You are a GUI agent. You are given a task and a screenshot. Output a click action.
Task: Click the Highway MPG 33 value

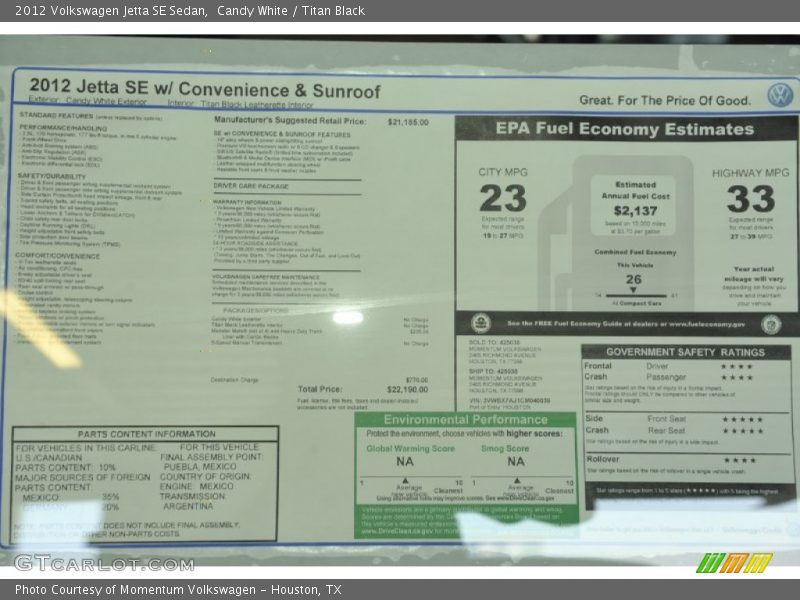coord(750,198)
